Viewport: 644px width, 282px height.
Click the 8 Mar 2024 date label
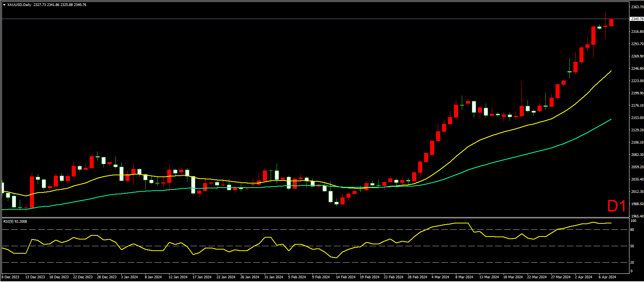point(464,277)
